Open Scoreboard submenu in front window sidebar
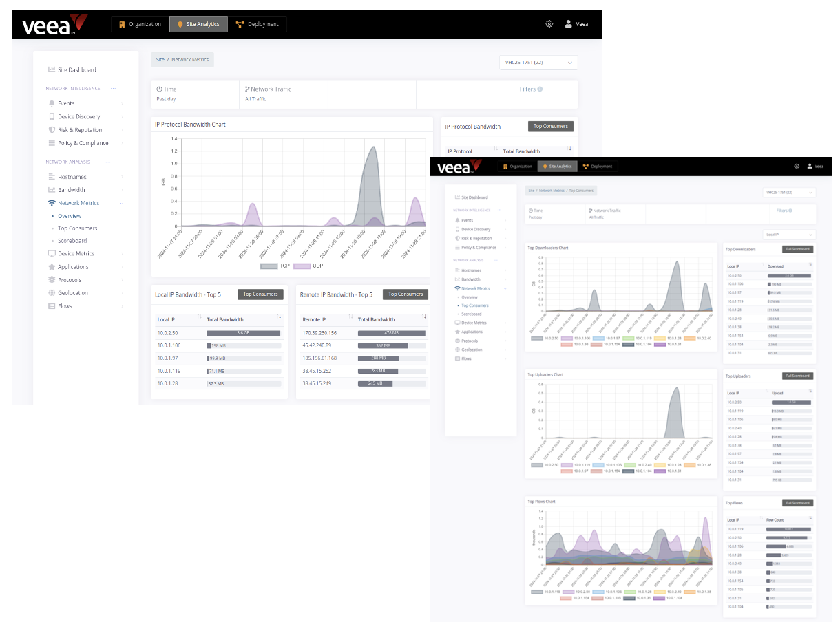Viewport: 840px width, 633px height. point(471,314)
